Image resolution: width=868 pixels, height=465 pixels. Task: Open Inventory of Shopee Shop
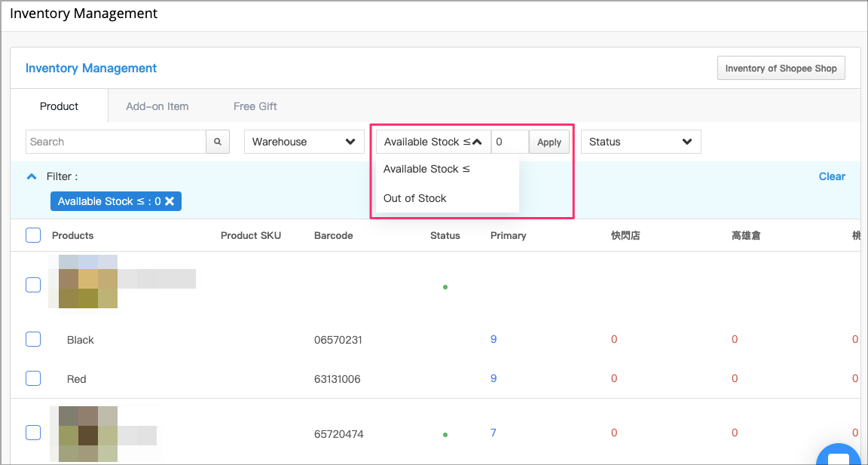tap(781, 68)
